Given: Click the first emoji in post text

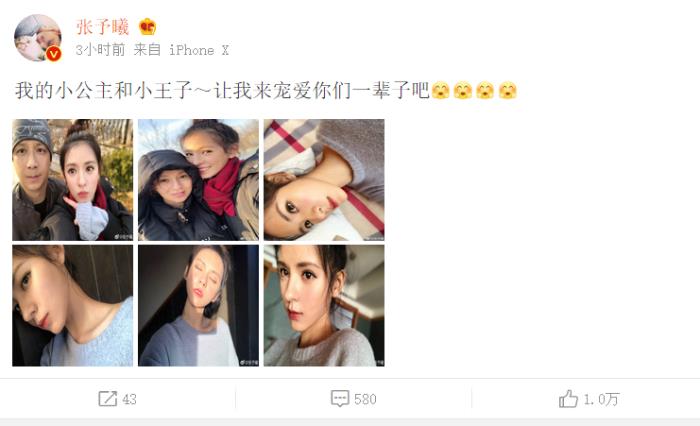Looking at the screenshot, I should pyautogui.click(x=441, y=91).
